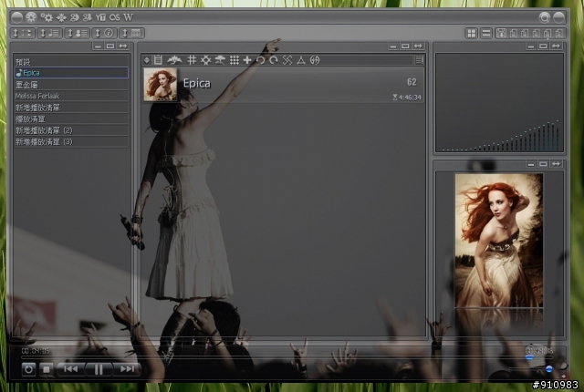Click the winged emblem icon in playlist toolbar
This screenshot has height=392, width=584.
(174, 60)
